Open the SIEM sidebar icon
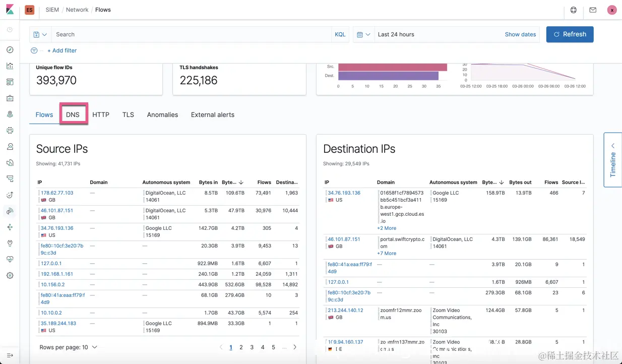 (x=10, y=211)
